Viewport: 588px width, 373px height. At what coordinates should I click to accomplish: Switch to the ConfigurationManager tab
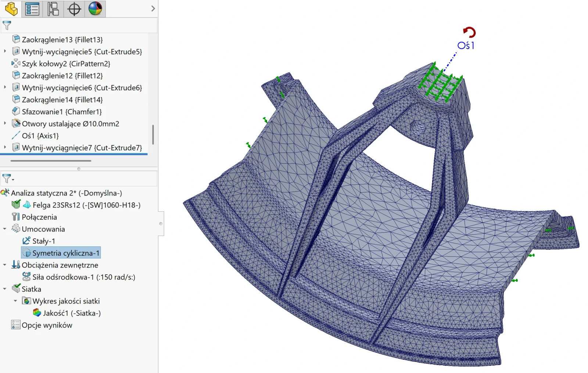53,9
